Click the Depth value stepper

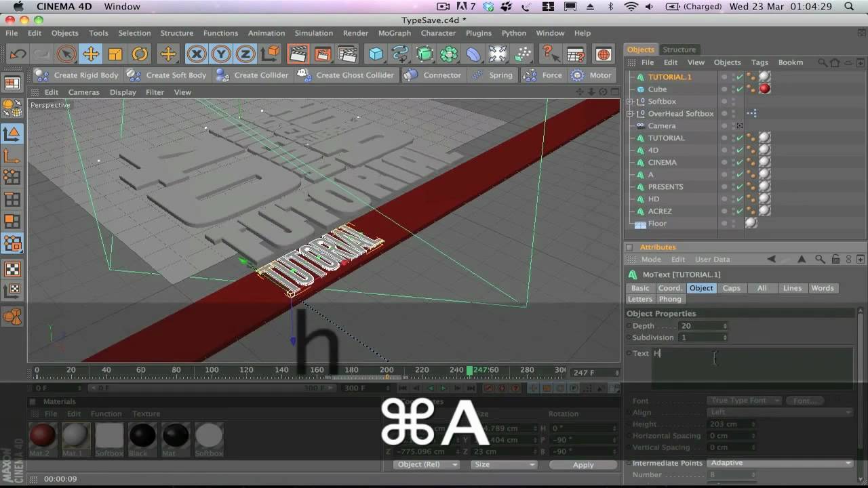[x=725, y=326]
